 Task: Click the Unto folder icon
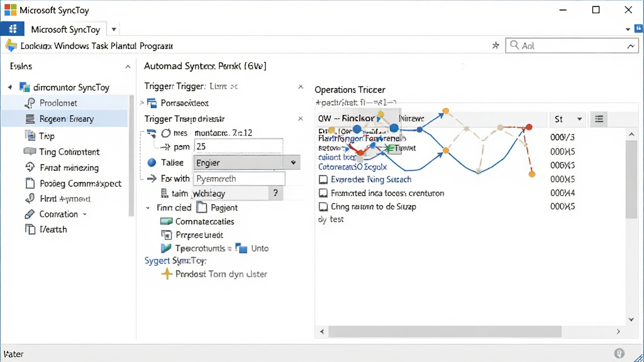[x=241, y=248]
